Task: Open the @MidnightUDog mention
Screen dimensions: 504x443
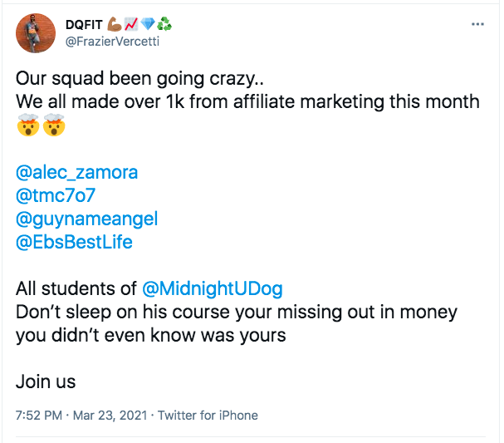Action: (x=213, y=289)
